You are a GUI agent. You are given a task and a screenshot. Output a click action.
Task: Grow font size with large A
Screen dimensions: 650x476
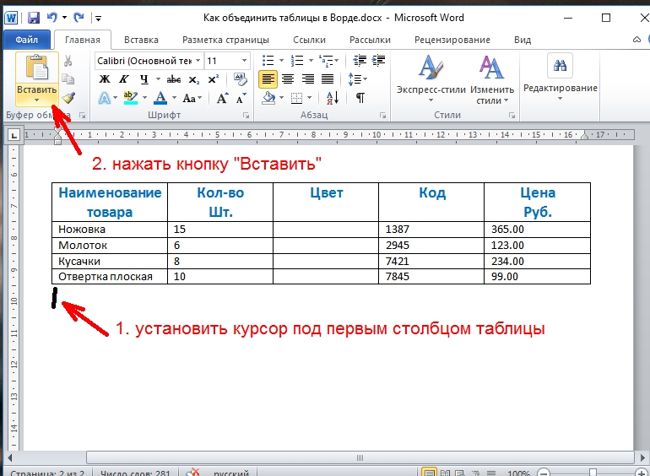point(222,98)
